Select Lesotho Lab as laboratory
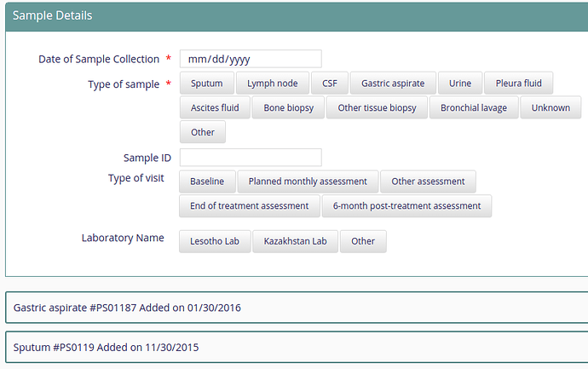Screen dimensions: 588x369 (215, 241)
